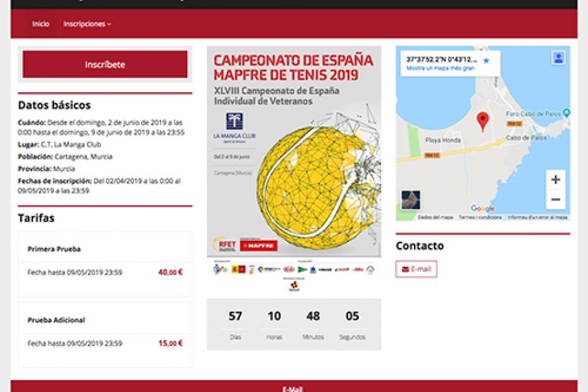Click the countdown Minutos value 48

tap(313, 316)
